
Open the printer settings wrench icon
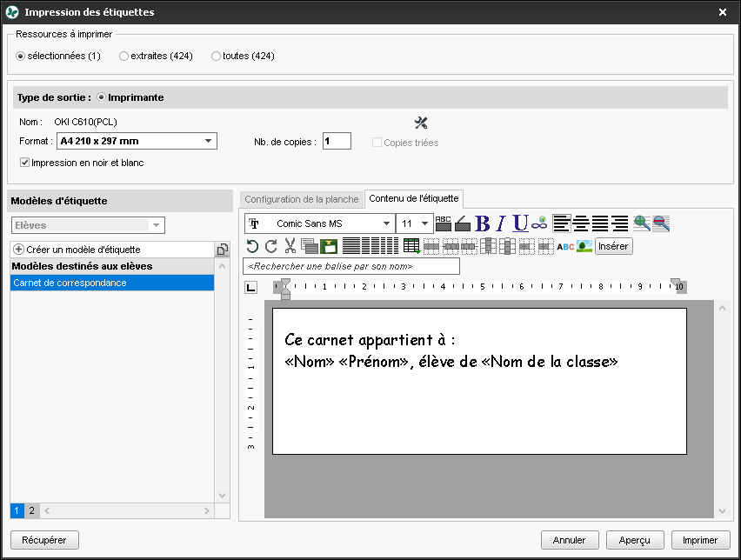click(421, 123)
